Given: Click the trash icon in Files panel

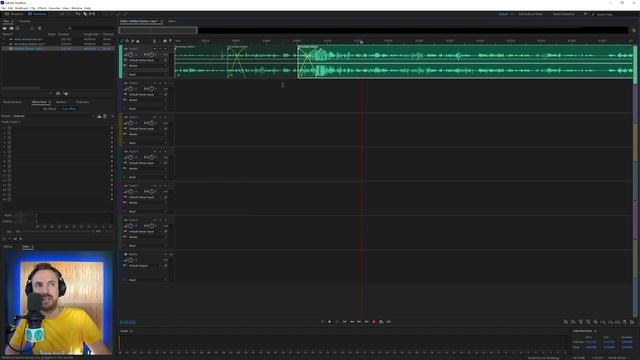Looking at the screenshot, I should (40, 28).
